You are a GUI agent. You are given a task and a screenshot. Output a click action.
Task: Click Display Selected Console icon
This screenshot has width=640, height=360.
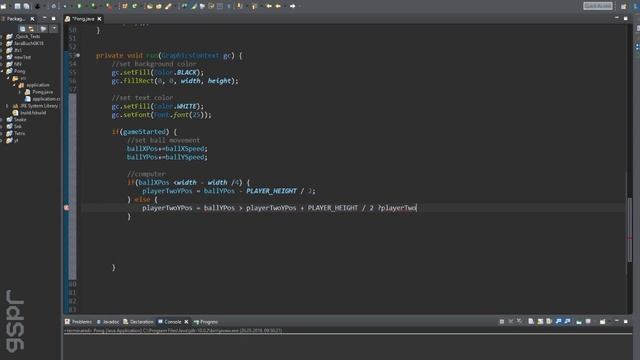pos(588,322)
